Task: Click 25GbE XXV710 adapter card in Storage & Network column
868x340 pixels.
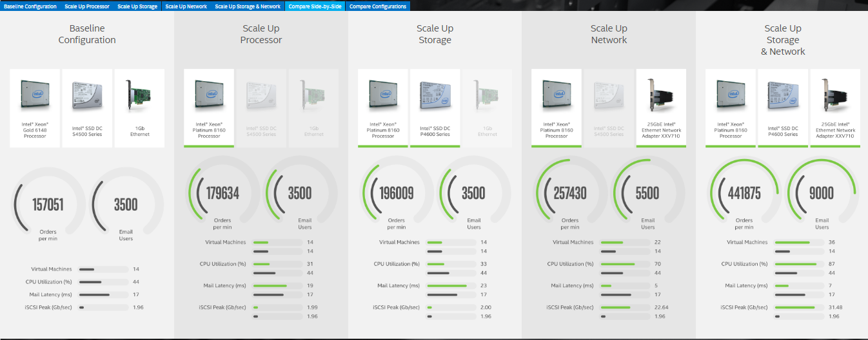Action: point(835,108)
